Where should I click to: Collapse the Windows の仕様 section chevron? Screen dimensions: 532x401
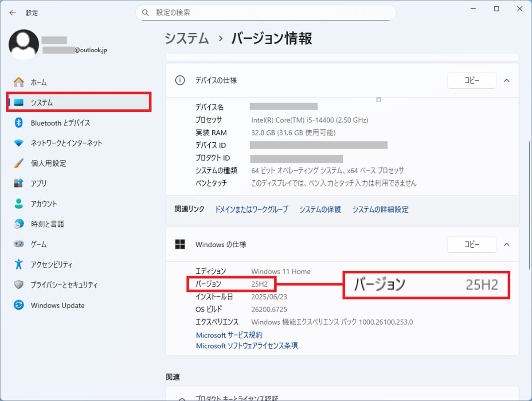click(x=507, y=245)
